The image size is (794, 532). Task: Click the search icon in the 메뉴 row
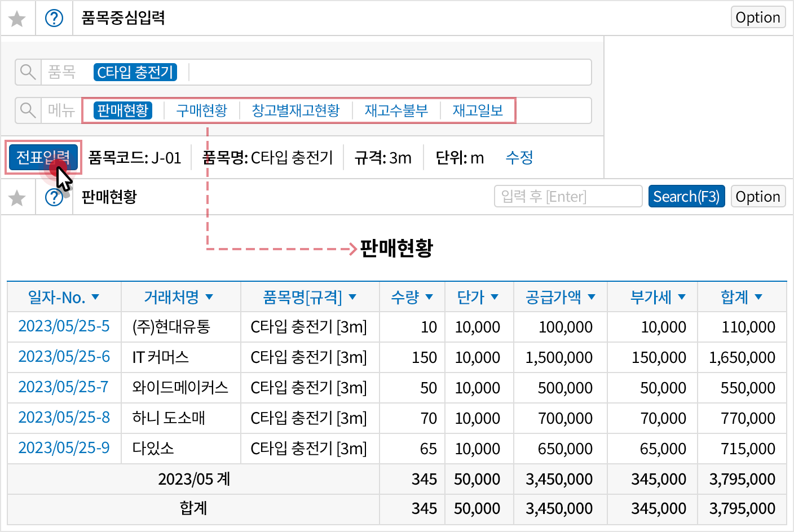(x=28, y=110)
